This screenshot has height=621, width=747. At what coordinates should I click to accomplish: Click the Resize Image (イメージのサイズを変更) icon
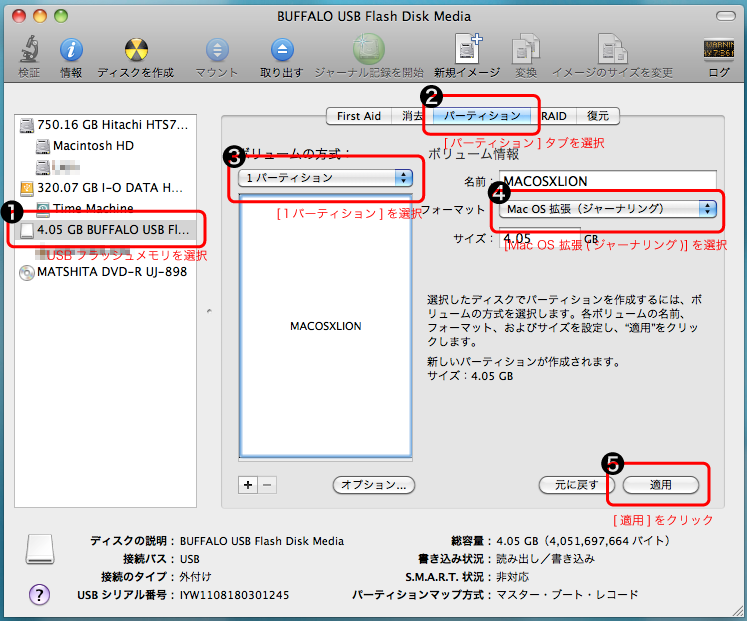[x=613, y=49]
